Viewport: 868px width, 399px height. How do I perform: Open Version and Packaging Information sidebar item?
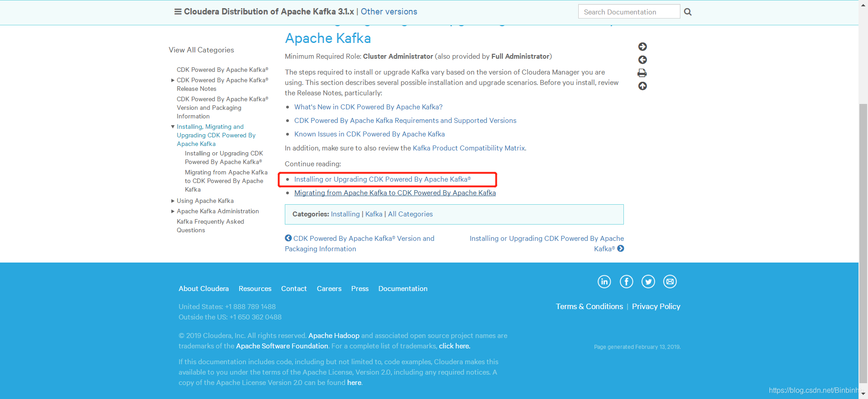pyautogui.click(x=222, y=108)
